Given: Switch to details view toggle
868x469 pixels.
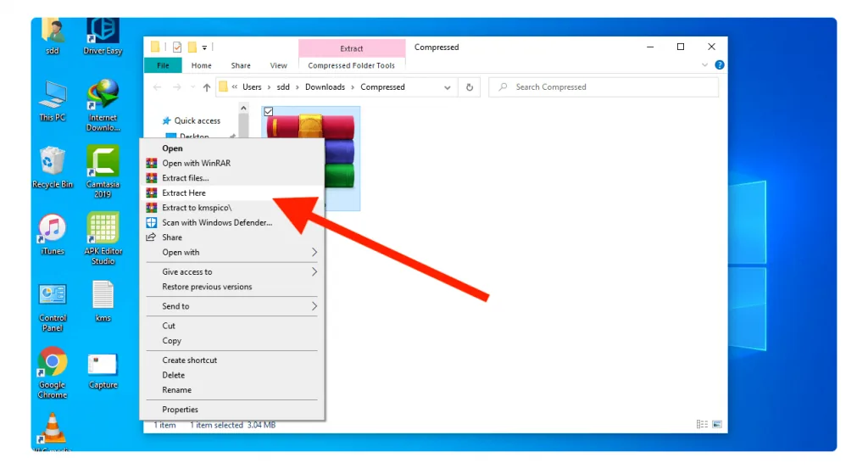Looking at the screenshot, I should (x=702, y=424).
